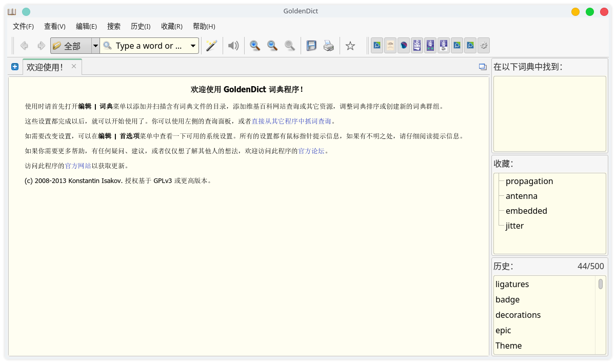Save the article with the floppy icon
616x364 pixels.
coord(311,46)
